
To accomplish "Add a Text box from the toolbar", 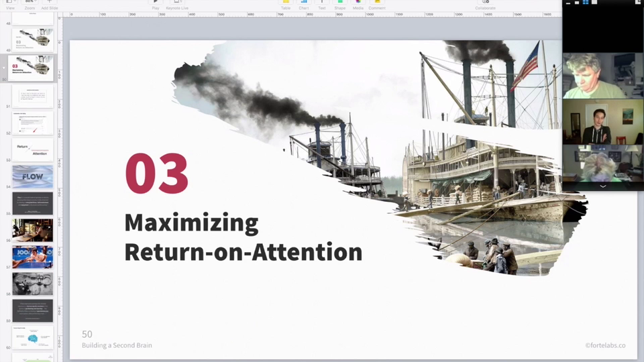I will point(321,4).
